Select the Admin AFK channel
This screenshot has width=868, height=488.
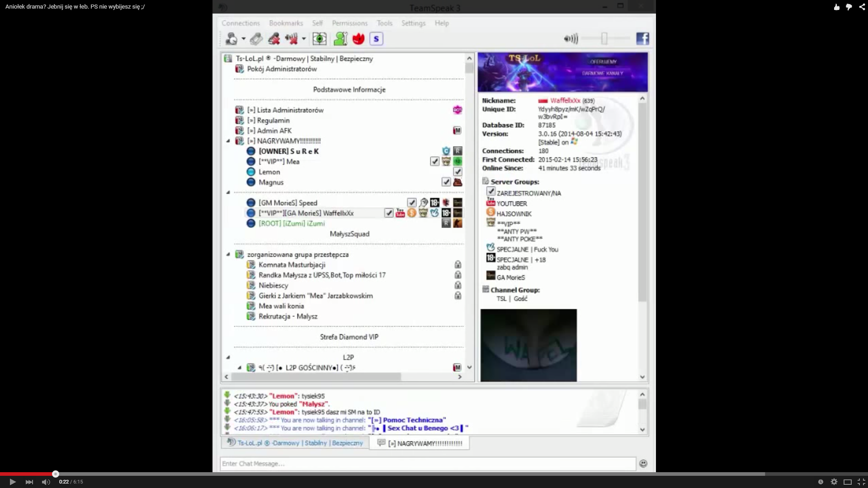[269, 131]
